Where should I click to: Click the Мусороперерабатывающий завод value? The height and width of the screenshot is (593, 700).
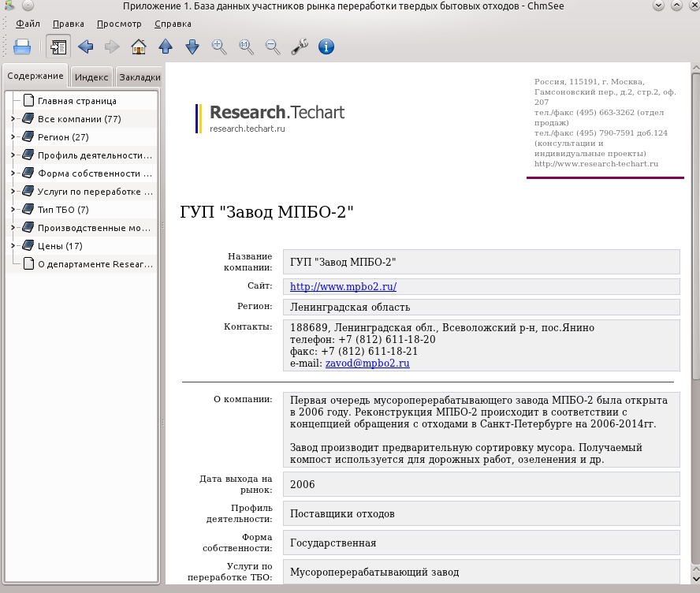tap(374, 572)
